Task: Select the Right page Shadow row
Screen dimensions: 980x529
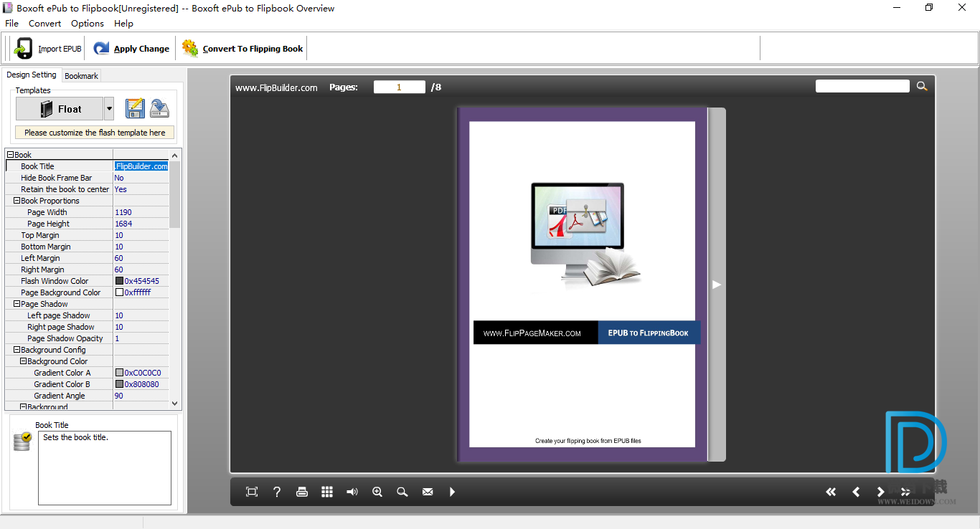Action: [x=88, y=327]
